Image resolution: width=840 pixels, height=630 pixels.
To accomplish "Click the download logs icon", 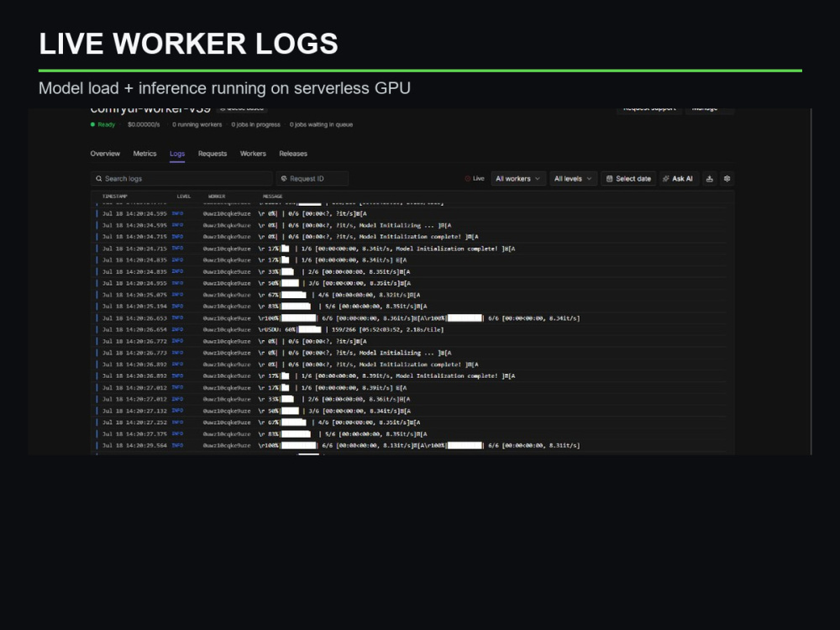I will (x=709, y=179).
